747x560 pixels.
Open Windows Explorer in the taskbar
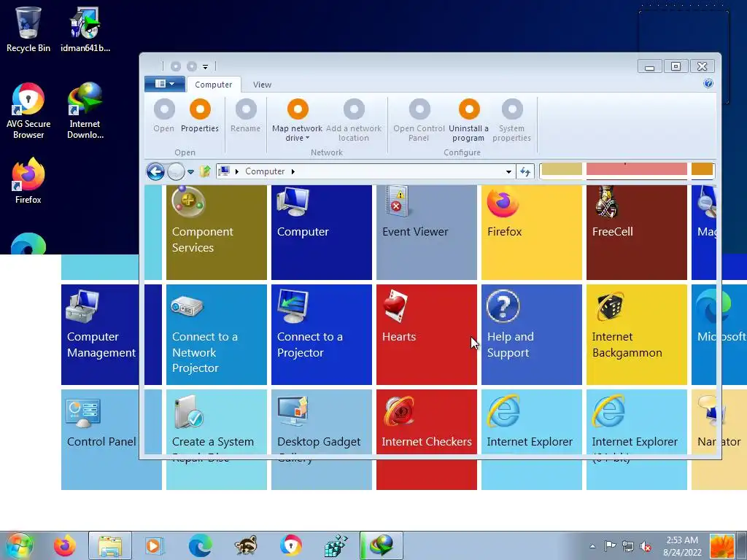[110, 545]
